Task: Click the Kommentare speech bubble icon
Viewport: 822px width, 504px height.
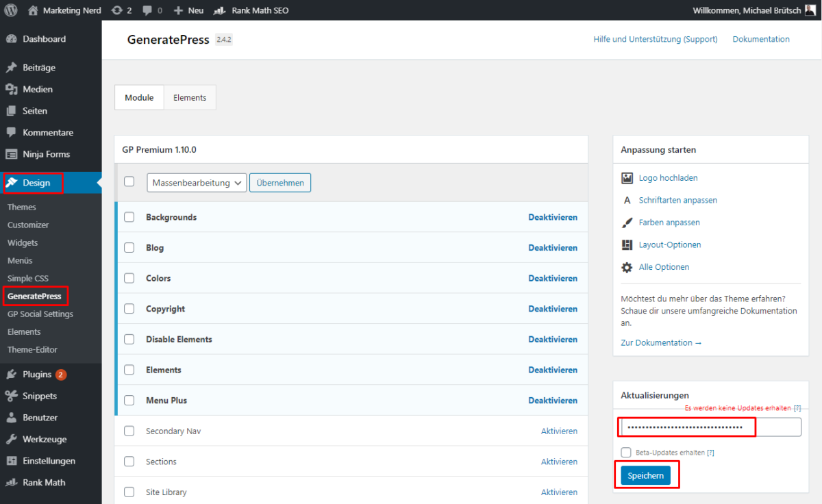Action: point(11,132)
